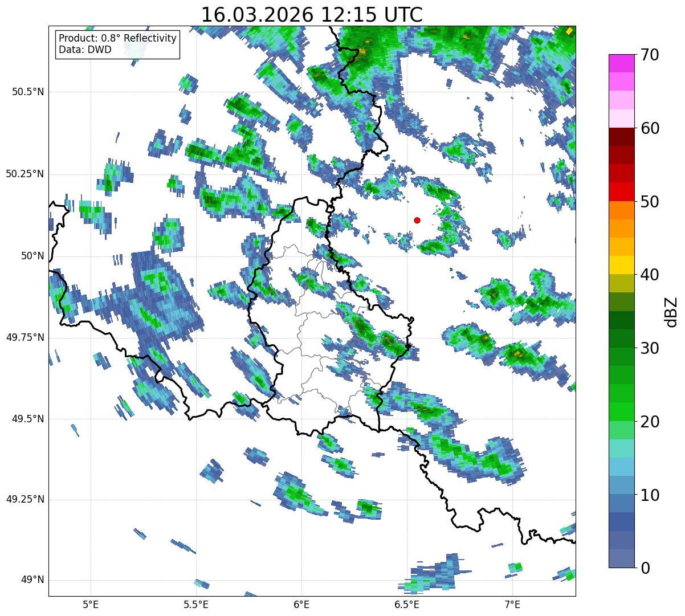This screenshot has width=685, height=616.
Task: Click the dark maroon colorbar segment below 60
Action: (621, 137)
